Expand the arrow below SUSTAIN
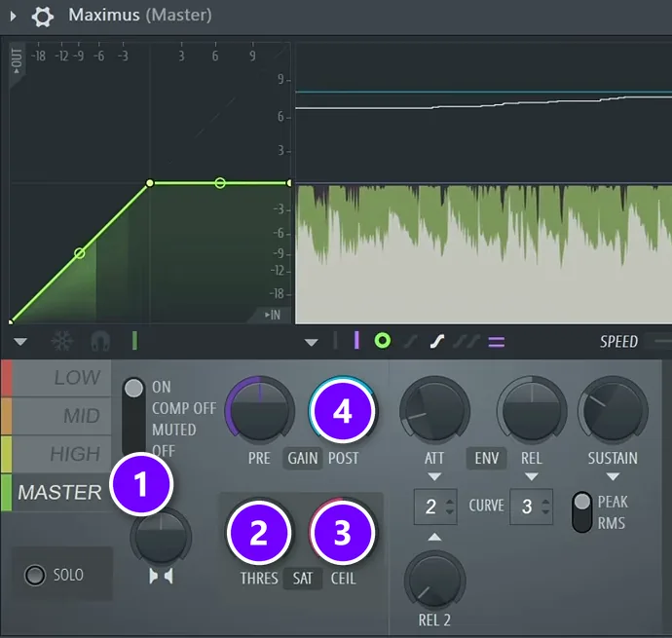Image resolution: width=672 pixels, height=638 pixels. (x=613, y=476)
